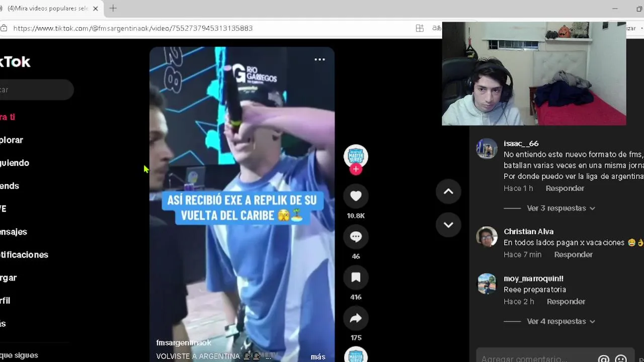Insert mention with the @ icon
This screenshot has height=362, width=644.
pos(603,359)
